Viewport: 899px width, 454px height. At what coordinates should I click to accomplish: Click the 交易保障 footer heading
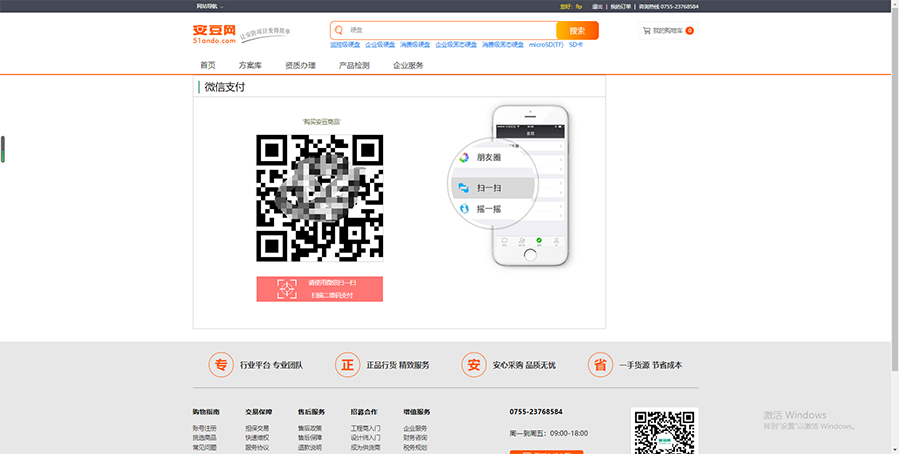point(259,412)
